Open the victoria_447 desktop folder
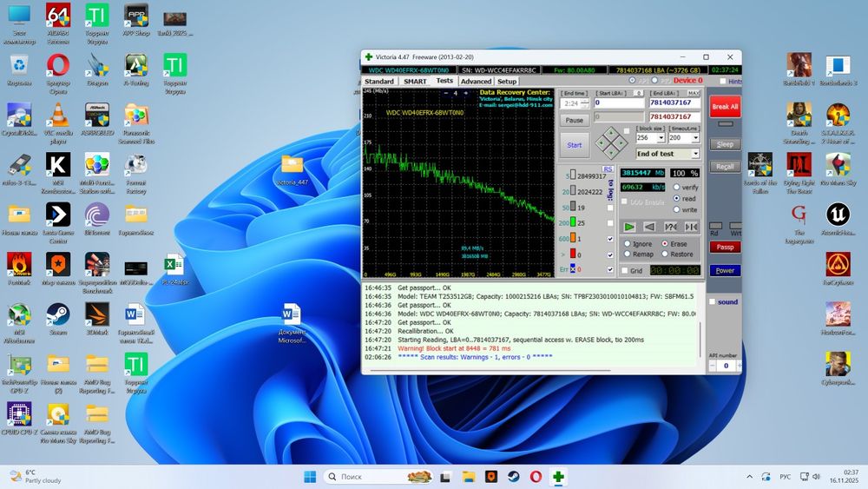Screen dimensions: 868x489 [292, 165]
